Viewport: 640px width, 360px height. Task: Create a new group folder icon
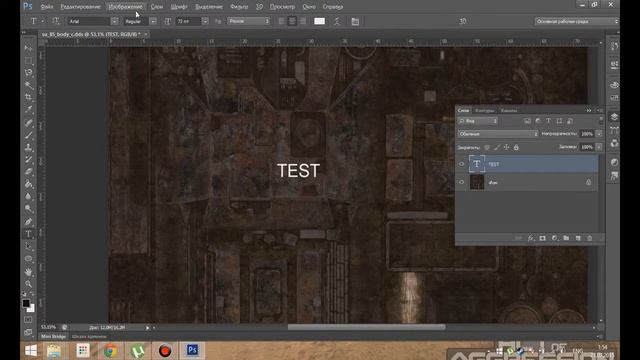point(566,238)
